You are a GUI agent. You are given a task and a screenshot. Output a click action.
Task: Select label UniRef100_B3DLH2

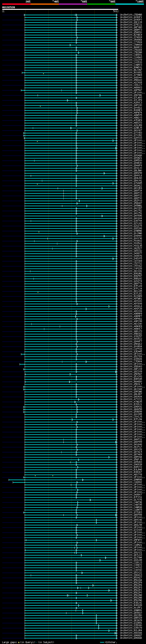click(x=131, y=603)
